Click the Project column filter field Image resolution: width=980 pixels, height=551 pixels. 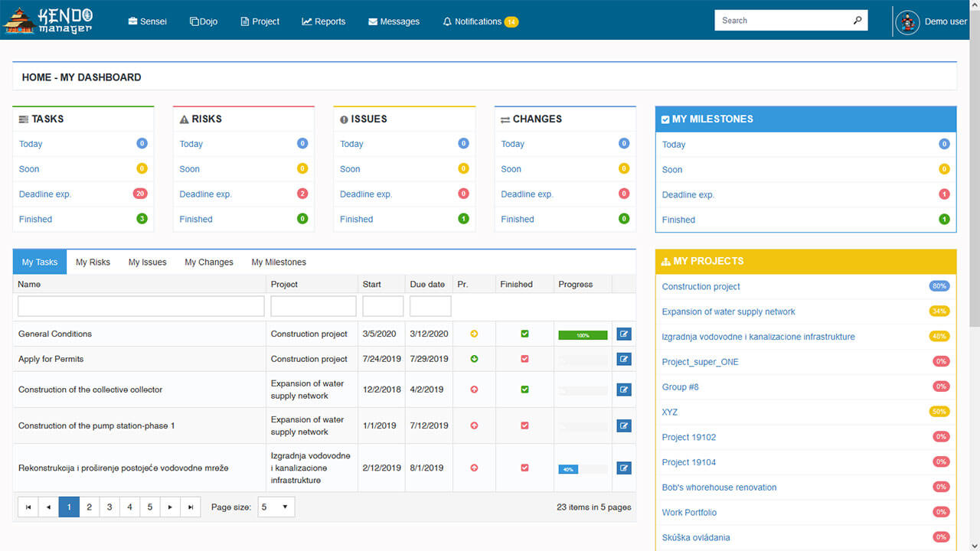pos(313,306)
